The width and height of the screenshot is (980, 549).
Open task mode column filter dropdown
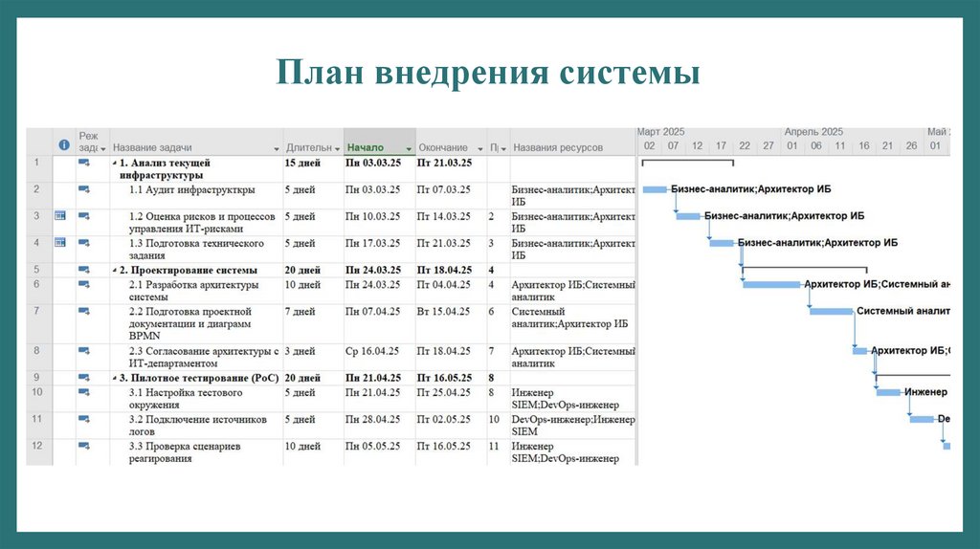pos(103,148)
